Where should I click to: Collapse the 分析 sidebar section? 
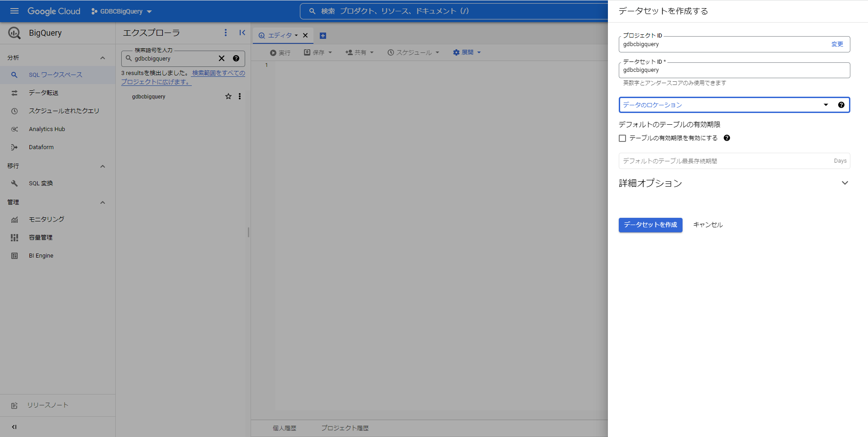click(x=103, y=58)
